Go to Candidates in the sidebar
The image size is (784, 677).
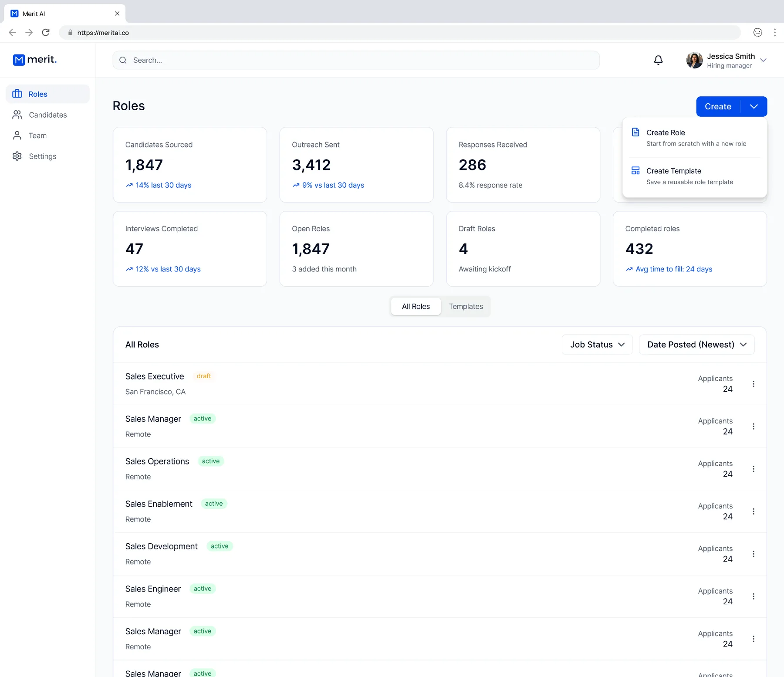[x=47, y=115]
